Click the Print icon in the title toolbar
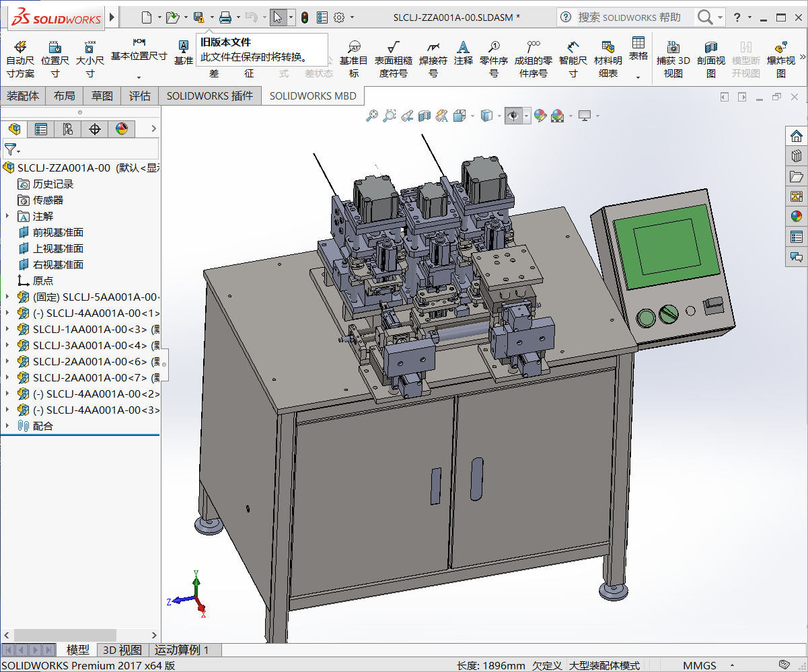 [225, 17]
